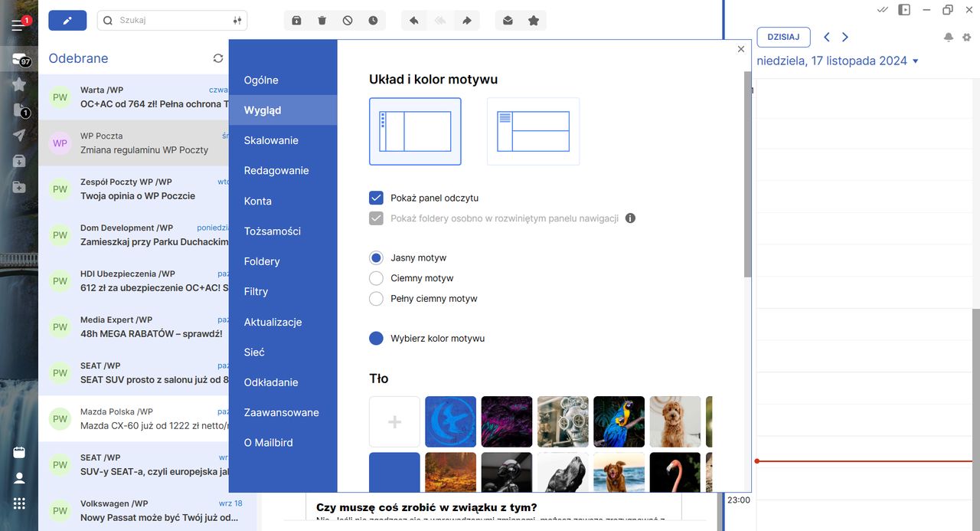The width and height of the screenshot is (980, 531).
Task: Open starred messages in the sidebar
Action: (x=19, y=84)
